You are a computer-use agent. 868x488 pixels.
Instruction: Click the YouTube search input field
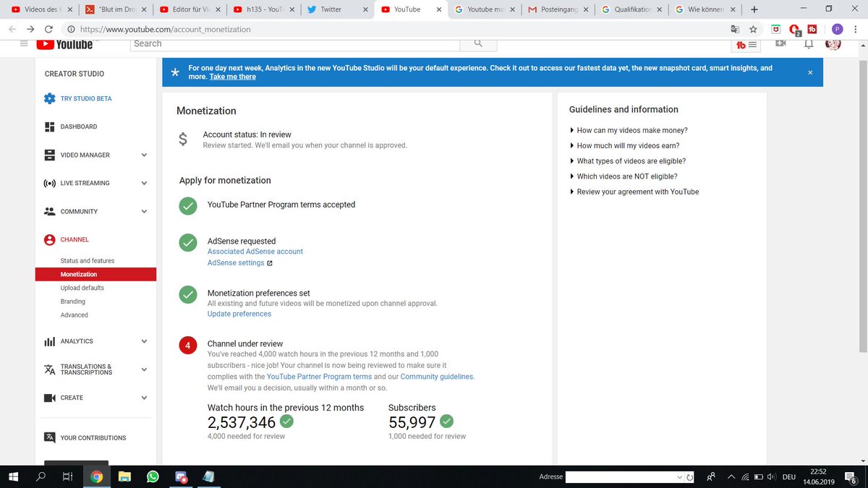295,44
